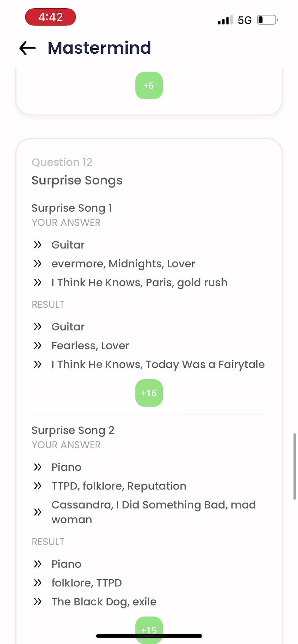Click the vertical scrollbar indicator
Image resolution: width=298 pixels, height=644 pixels.
coord(295,466)
